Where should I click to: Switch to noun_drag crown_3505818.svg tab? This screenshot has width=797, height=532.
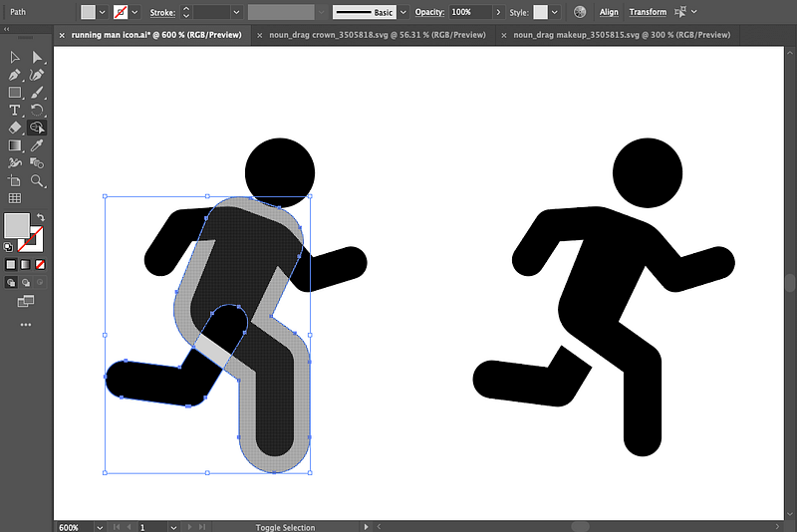click(x=377, y=35)
